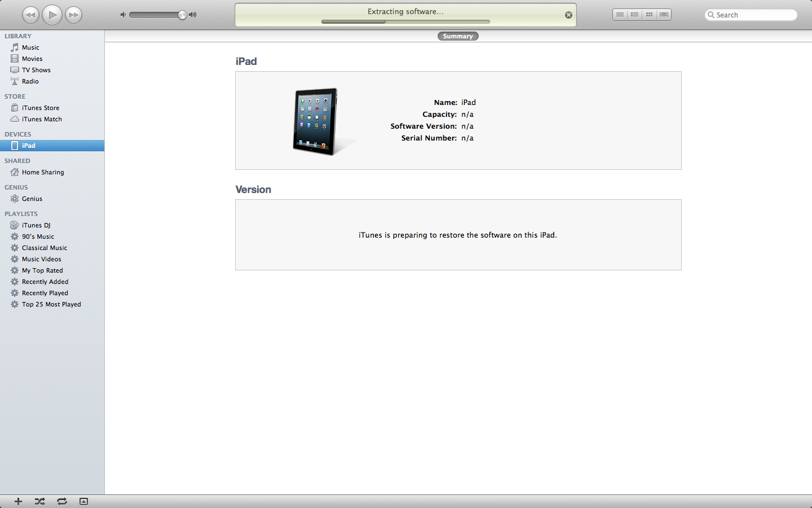
Task: Click the iPad name value
Action: 469,102
